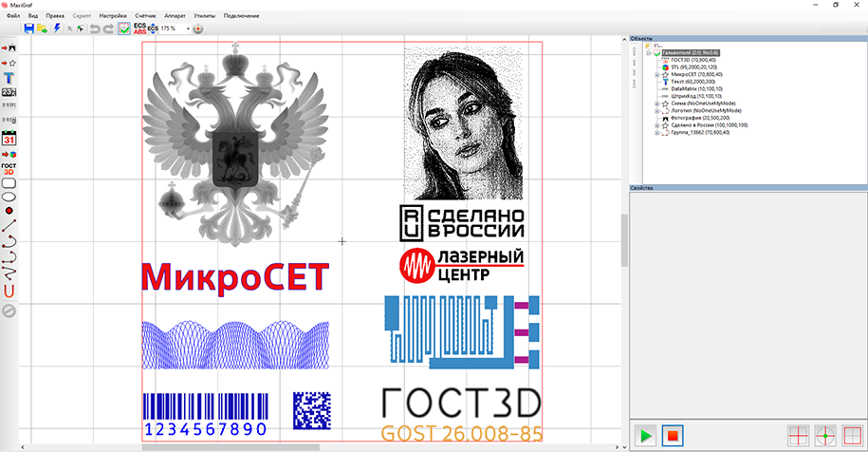Click the circular target crosshair button
The height and width of the screenshot is (452, 868).
click(825, 436)
